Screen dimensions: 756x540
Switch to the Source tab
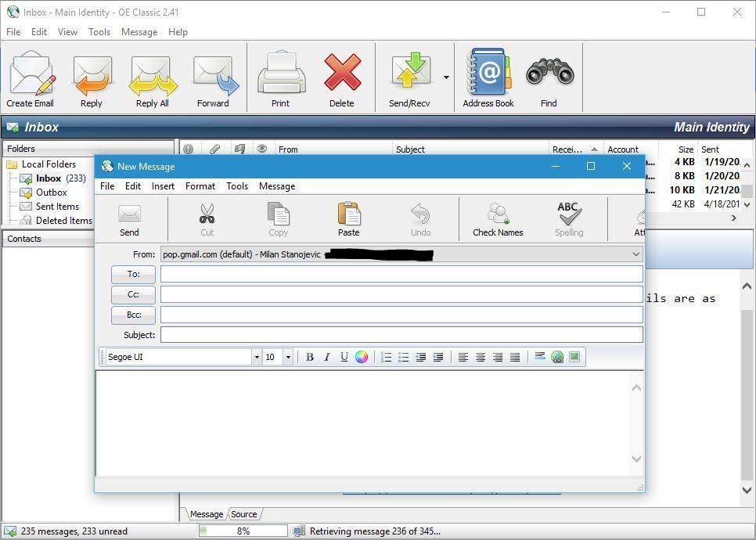click(244, 514)
